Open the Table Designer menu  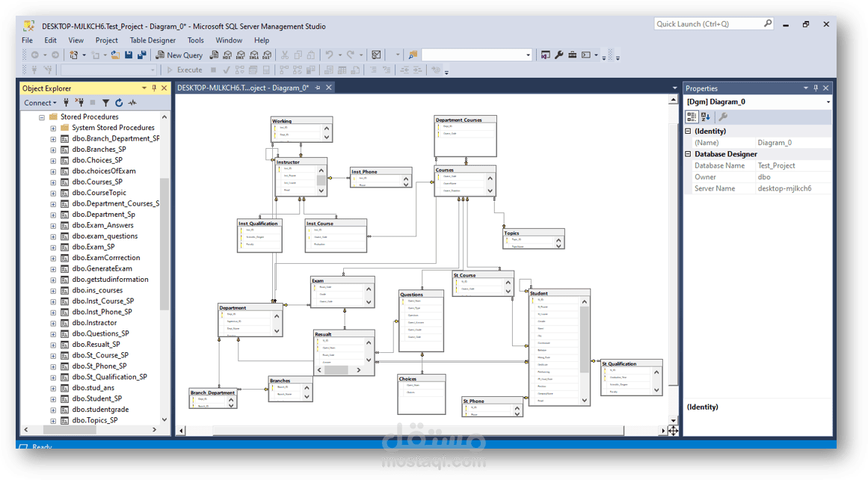pyautogui.click(x=153, y=40)
